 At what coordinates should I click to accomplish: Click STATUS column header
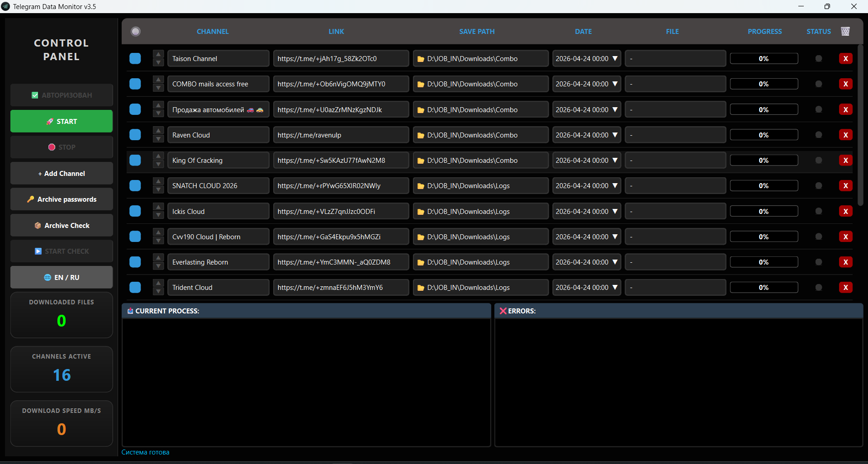pos(819,31)
